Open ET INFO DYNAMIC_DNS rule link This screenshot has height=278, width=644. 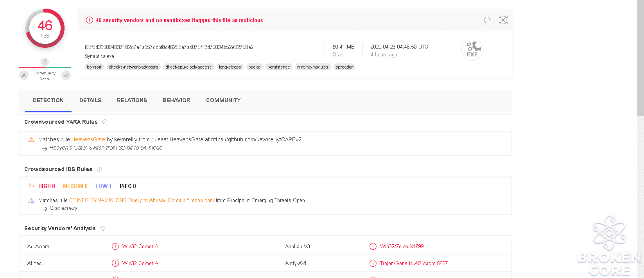pyautogui.click(x=142, y=200)
